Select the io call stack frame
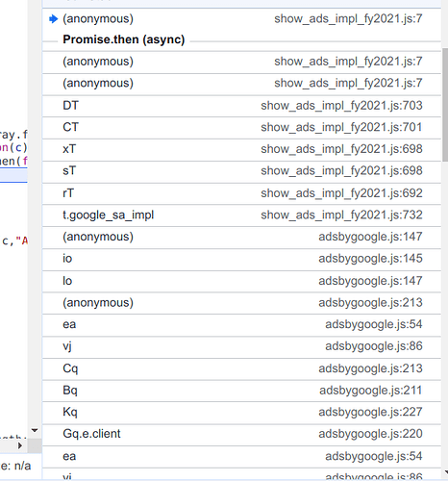The height and width of the screenshot is (481, 448). click(x=241, y=259)
